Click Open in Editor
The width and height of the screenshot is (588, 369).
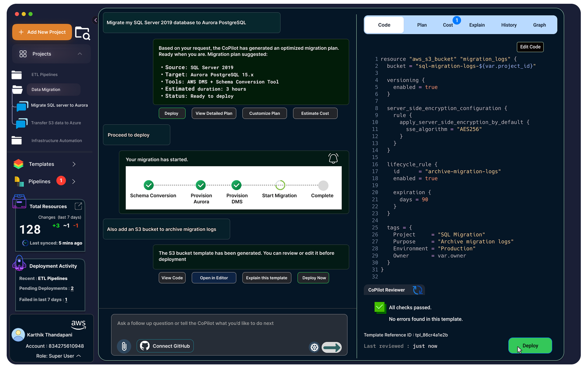pos(214,278)
